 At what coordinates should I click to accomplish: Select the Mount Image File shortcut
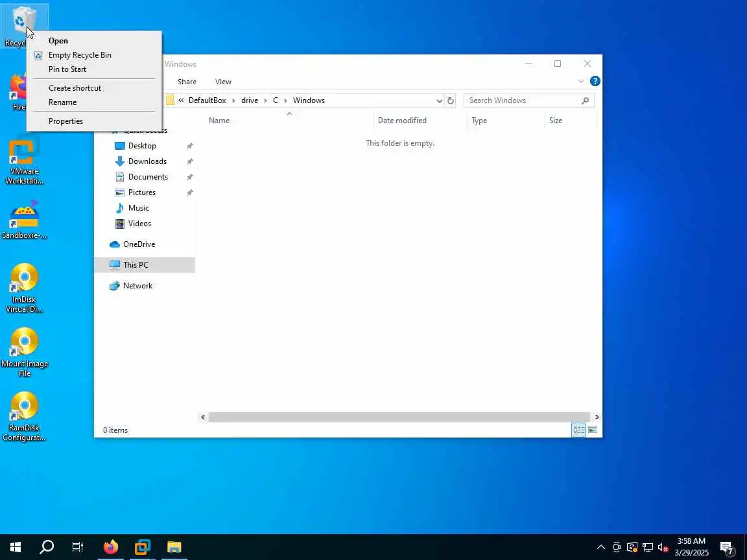point(24,353)
